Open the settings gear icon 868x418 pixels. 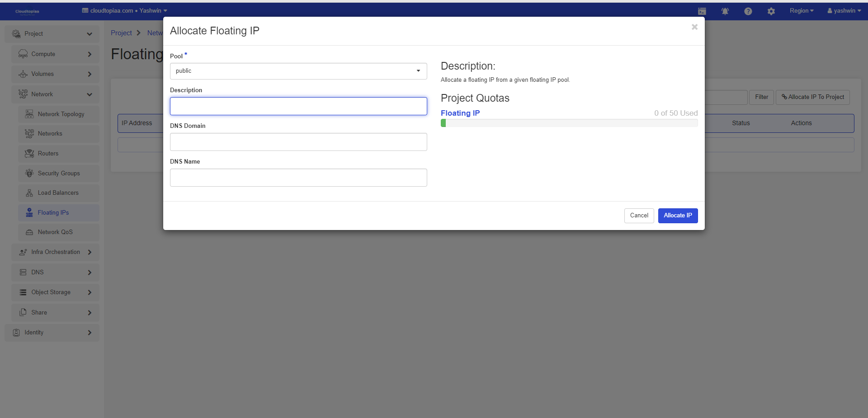(x=771, y=11)
